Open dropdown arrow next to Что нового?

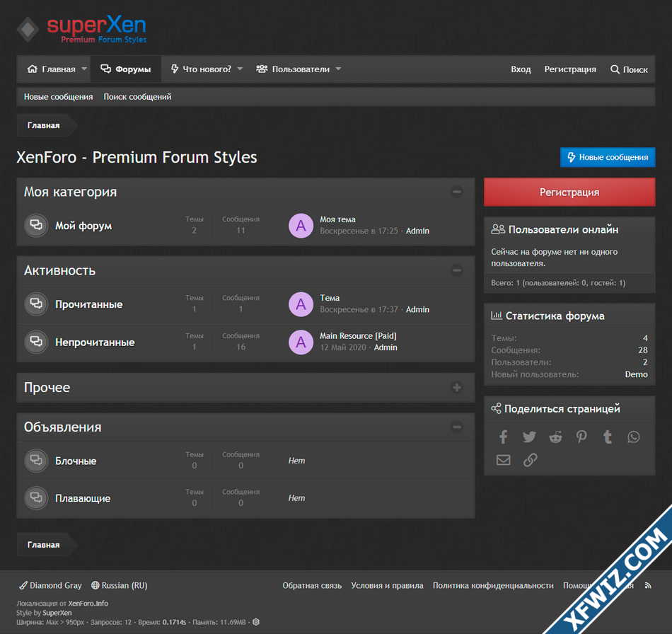pyautogui.click(x=240, y=69)
